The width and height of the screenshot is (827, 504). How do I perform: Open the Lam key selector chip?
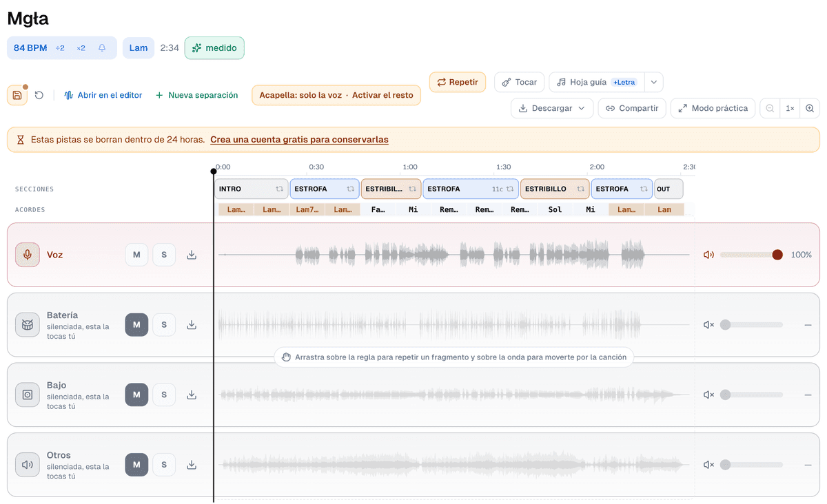139,48
